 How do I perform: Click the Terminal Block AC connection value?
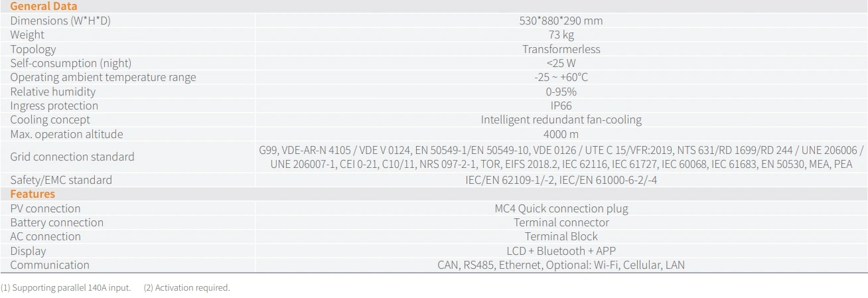[561, 236]
